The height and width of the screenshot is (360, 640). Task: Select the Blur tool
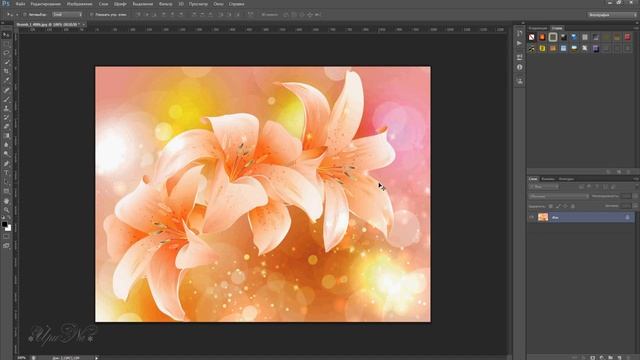pyautogui.click(x=6, y=144)
